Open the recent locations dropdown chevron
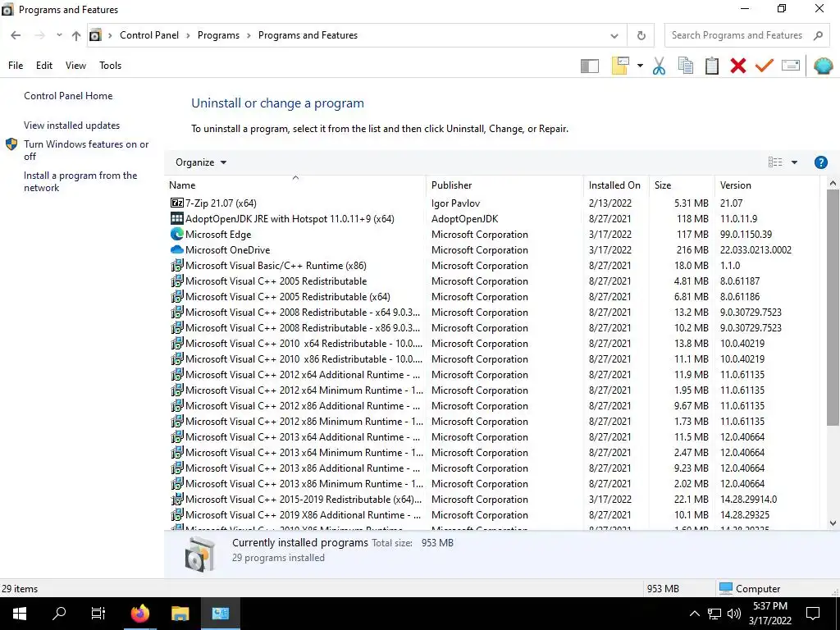The width and height of the screenshot is (840, 630). [59, 35]
